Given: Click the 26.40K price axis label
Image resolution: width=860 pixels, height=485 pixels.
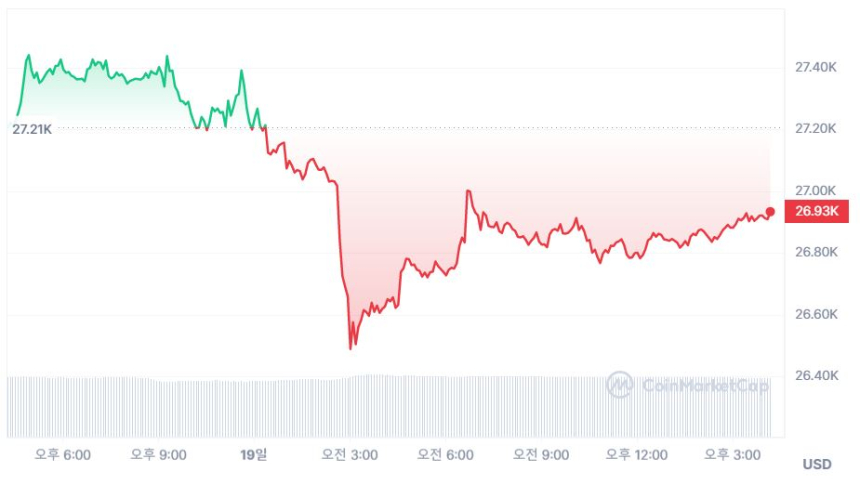Looking at the screenshot, I should [x=815, y=376].
